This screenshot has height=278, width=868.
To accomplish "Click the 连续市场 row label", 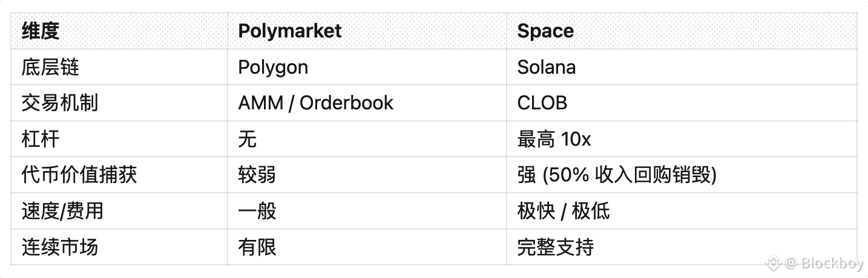I will coord(60,247).
